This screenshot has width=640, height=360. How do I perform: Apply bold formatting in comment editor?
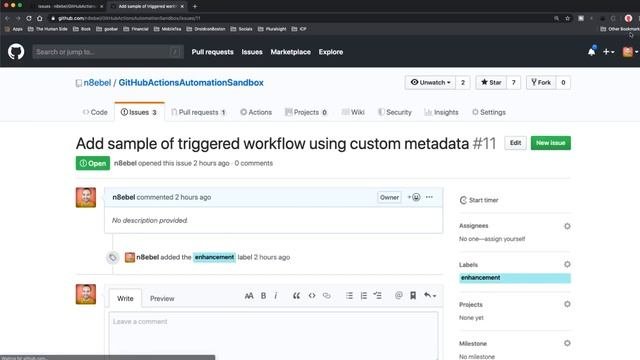pyautogui.click(x=263, y=296)
